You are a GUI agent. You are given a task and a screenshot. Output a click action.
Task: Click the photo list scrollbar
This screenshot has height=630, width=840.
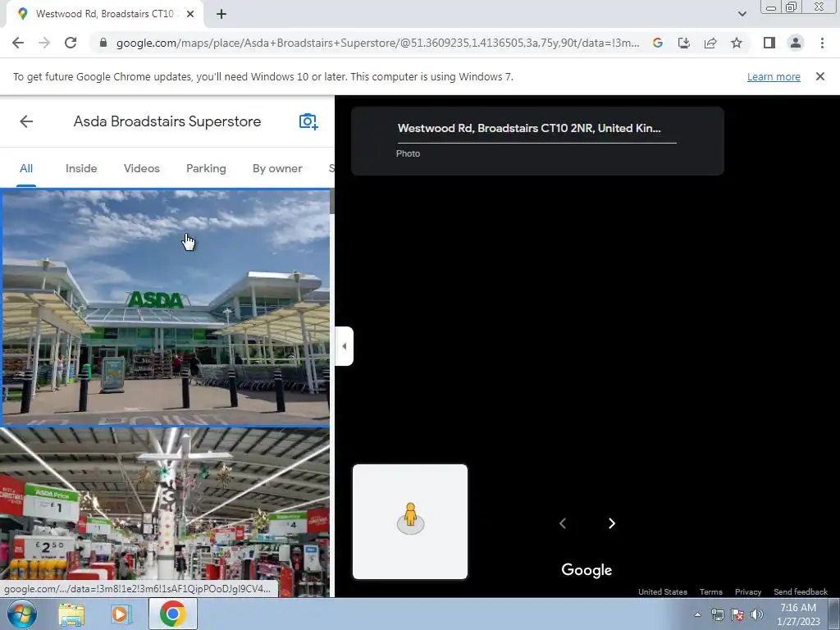[x=332, y=202]
